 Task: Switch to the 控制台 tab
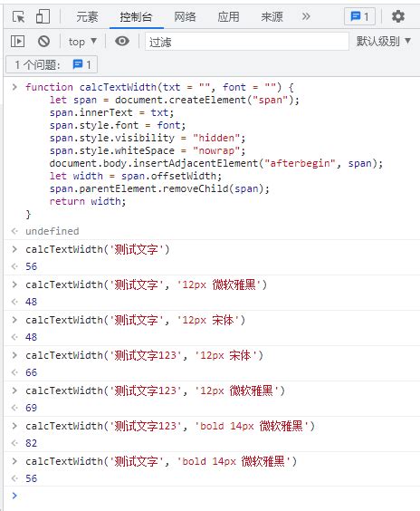(136, 16)
